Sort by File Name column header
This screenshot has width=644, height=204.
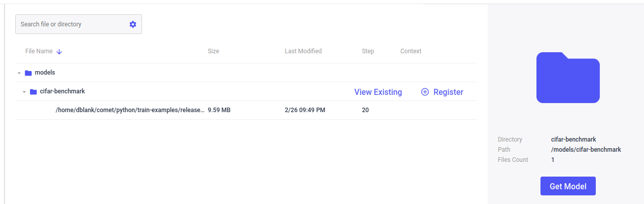pyautogui.click(x=39, y=51)
